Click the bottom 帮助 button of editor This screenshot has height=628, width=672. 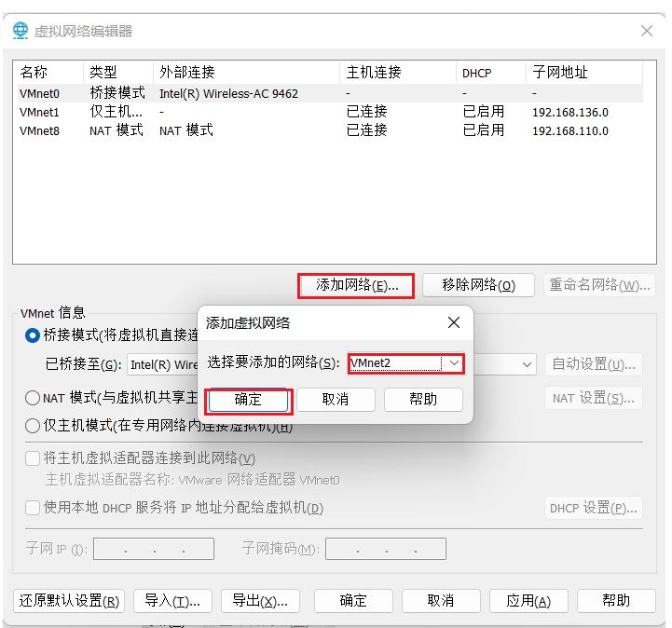point(616,601)
